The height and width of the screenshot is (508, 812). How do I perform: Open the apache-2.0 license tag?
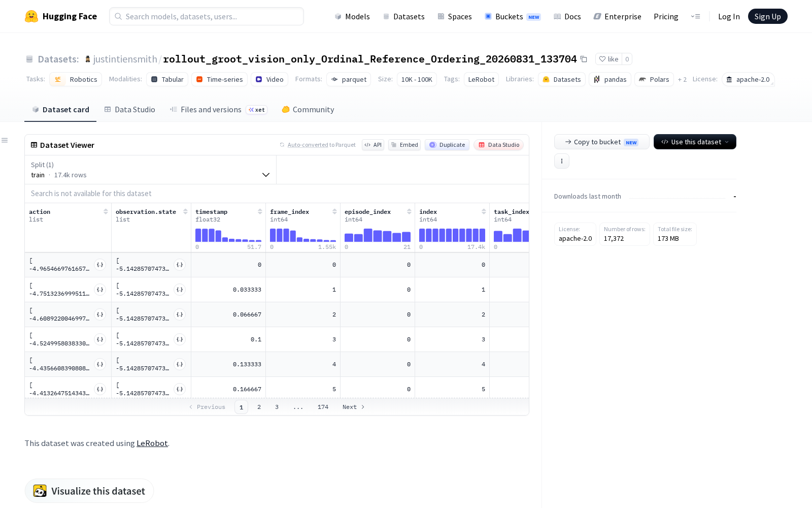pos(748,79)
